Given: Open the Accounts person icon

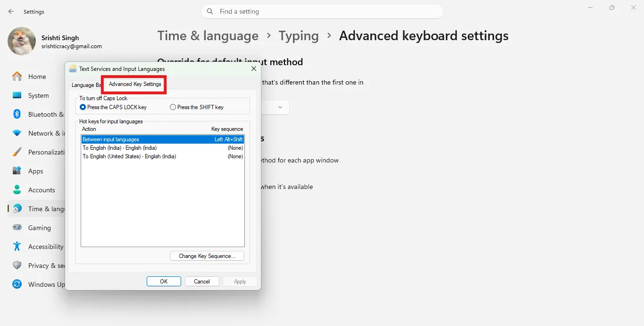Looking at the screenshot, I should [x=17, y=190].
